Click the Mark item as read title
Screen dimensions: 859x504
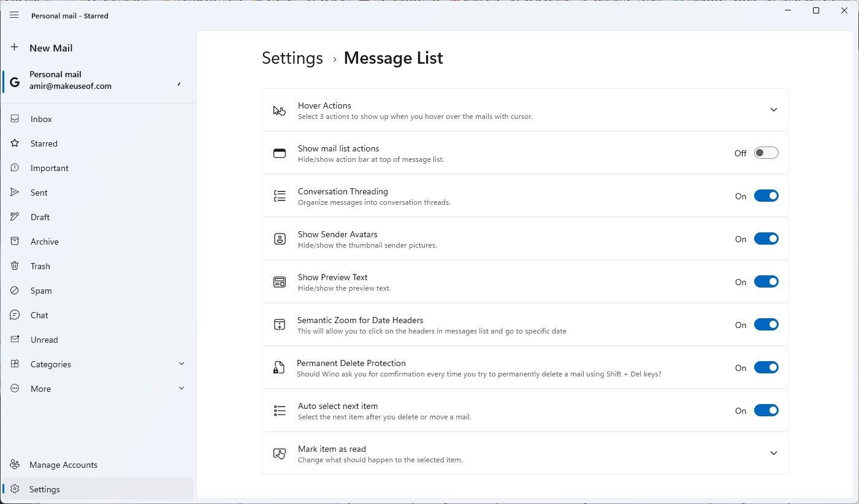coord(332,449)
